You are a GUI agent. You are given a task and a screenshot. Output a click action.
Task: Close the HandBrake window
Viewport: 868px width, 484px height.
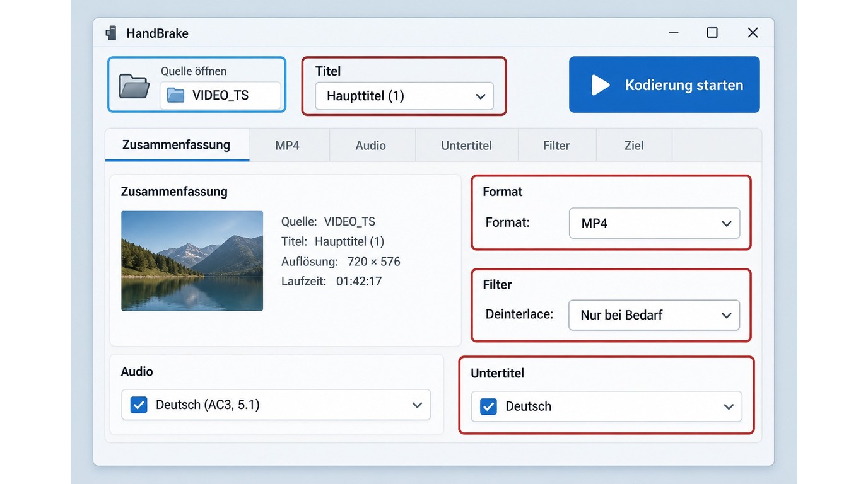click(x=753, y=33)
